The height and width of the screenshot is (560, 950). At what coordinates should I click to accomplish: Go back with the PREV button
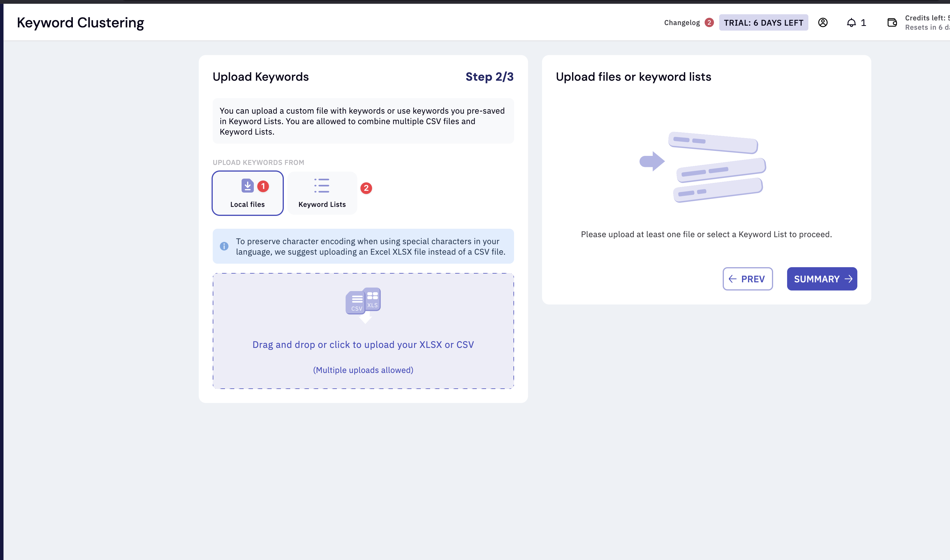(x=747, y=279)
